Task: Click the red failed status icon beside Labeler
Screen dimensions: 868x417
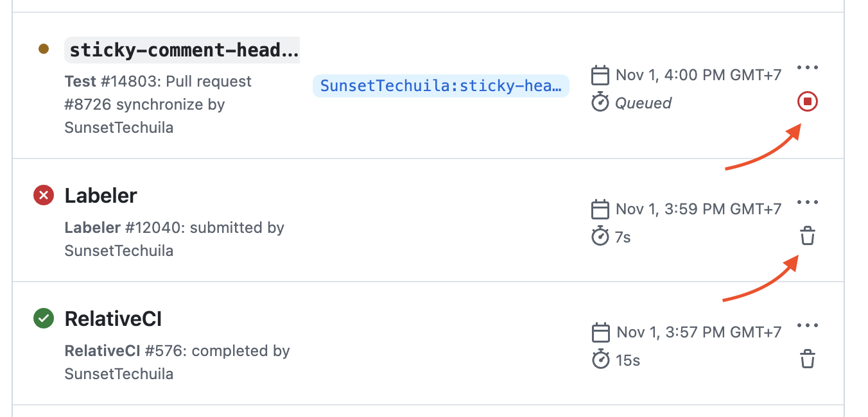Action: [43, 195]
